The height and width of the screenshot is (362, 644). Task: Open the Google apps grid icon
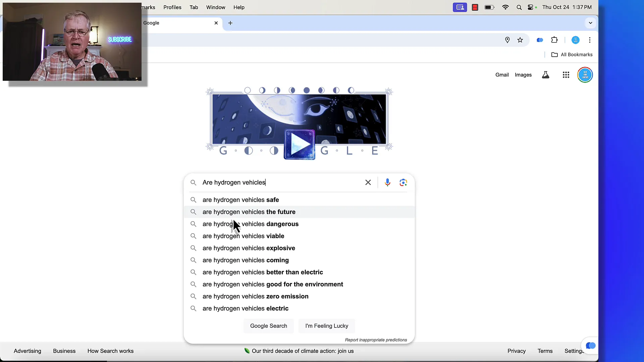(566, 74)
